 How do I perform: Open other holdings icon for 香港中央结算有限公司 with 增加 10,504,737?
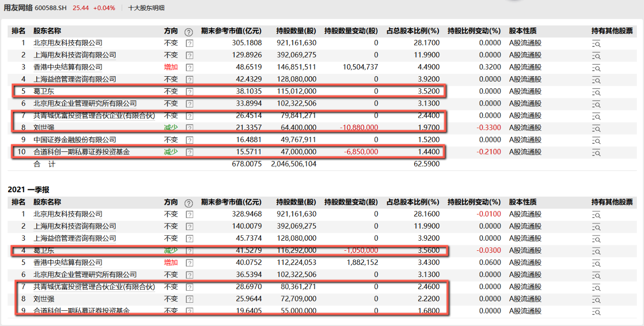click(596, 68)
